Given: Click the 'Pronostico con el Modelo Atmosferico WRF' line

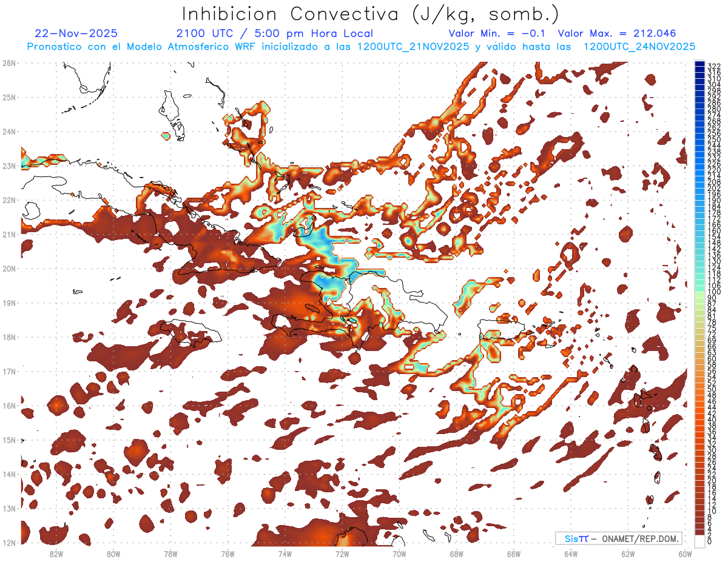Looking at the screenshot, I should point(361,47).
